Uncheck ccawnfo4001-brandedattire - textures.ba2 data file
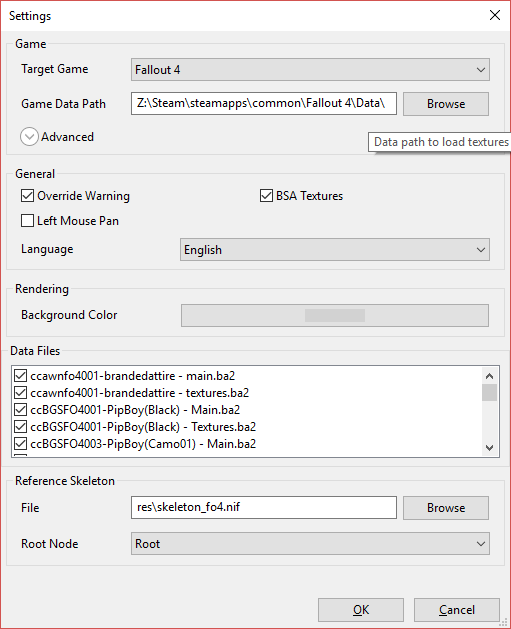511x629 pixels. 20,393
